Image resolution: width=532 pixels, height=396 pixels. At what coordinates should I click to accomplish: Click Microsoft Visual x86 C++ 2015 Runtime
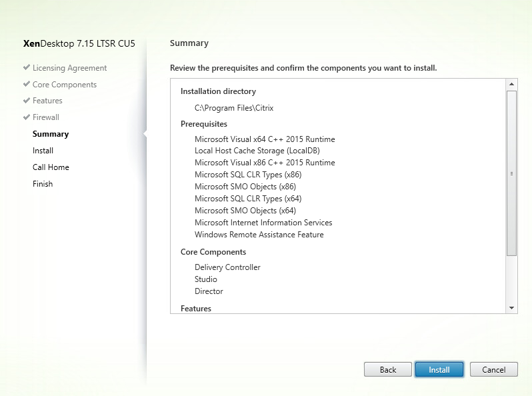coord(265,163)
